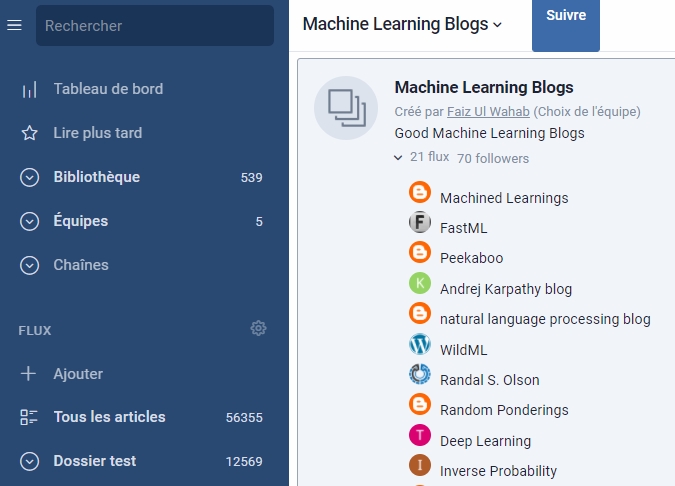Open the Andrej Karpathy blog feed
This screenshot has width=675, height=486.
point(506,289)
